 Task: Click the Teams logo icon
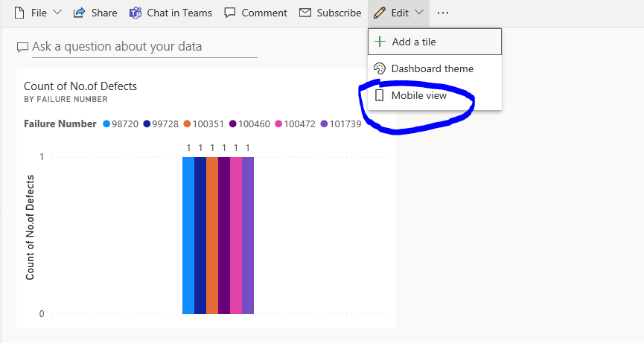pyautogui.click(x=135, y=13)
